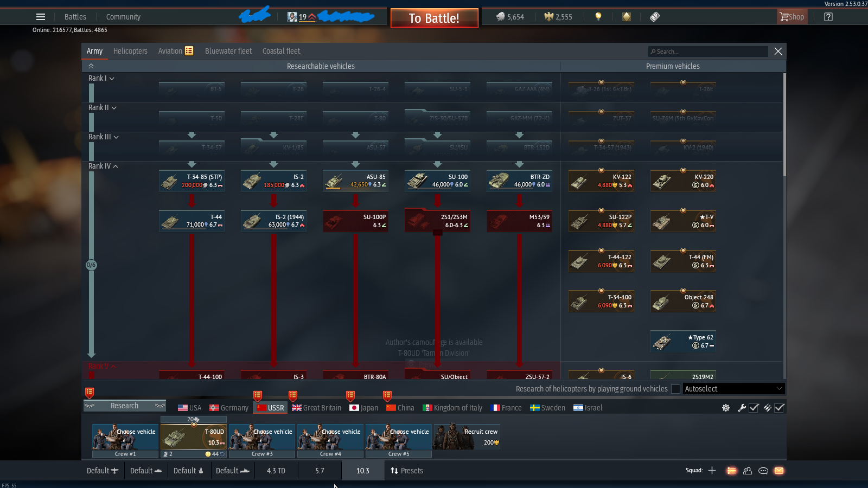
Task: Open the help question mark icon
Action: [x=828, y=17]
